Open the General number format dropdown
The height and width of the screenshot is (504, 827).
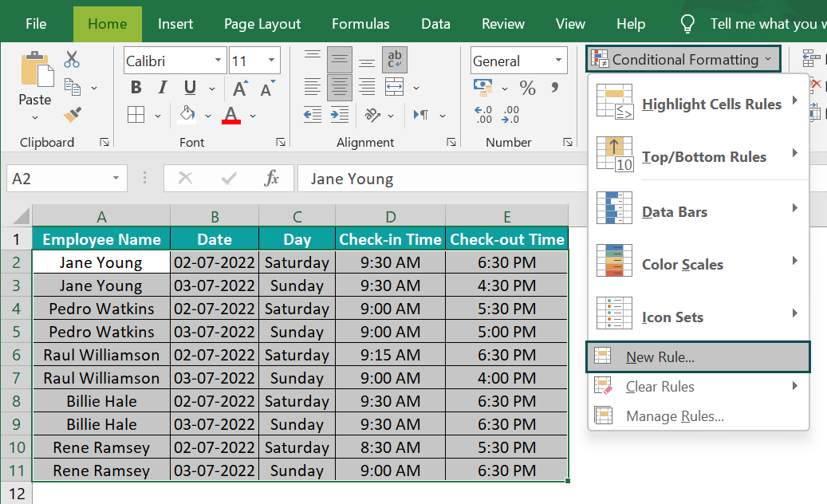558,60
